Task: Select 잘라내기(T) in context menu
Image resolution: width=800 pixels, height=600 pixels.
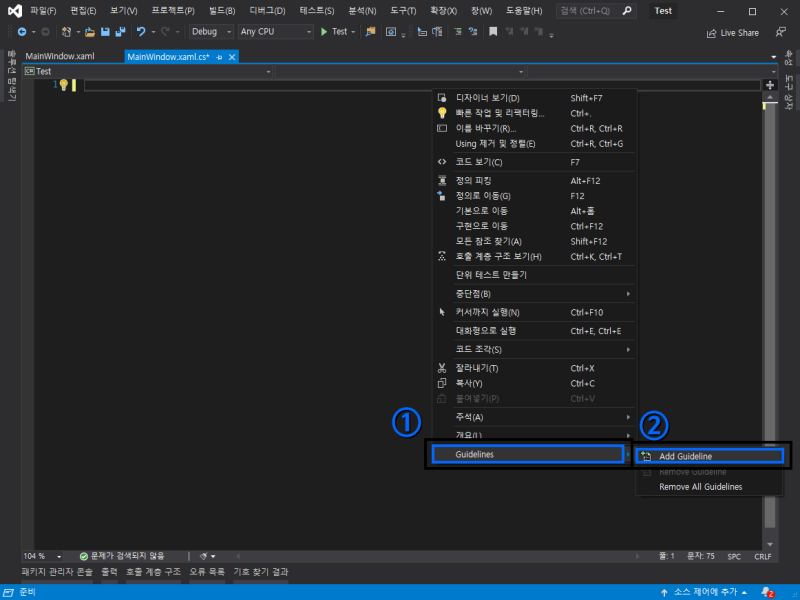Action: (x=533, y=368)
